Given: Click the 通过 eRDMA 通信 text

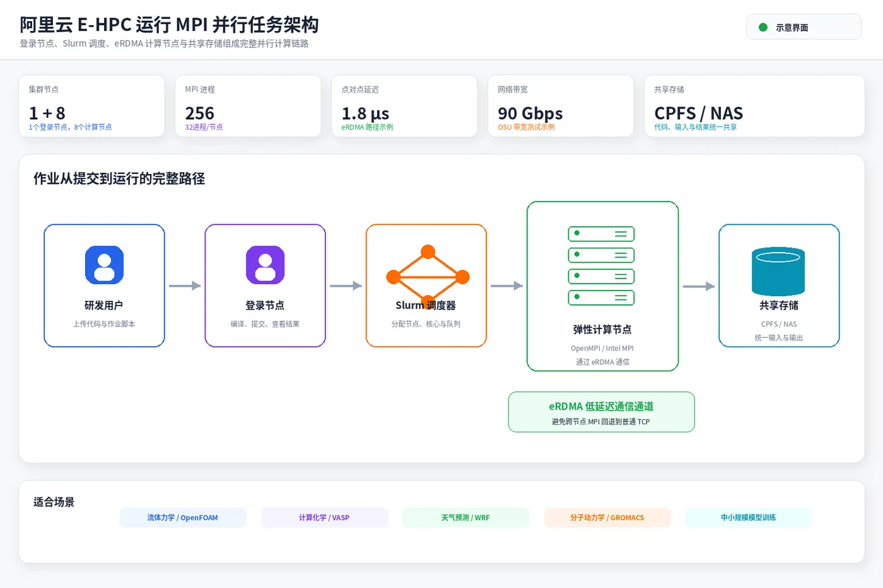Looking at the screenshot, I should click(x=602, y=362).
